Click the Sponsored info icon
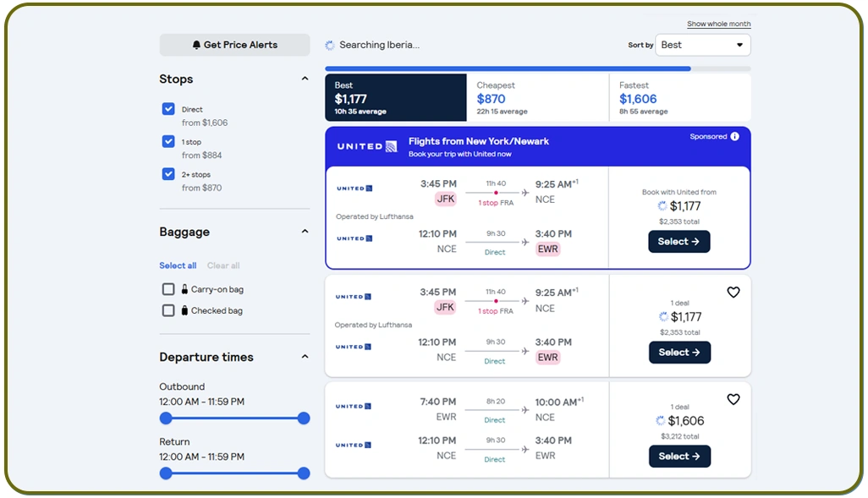 [x=734, y=137]
